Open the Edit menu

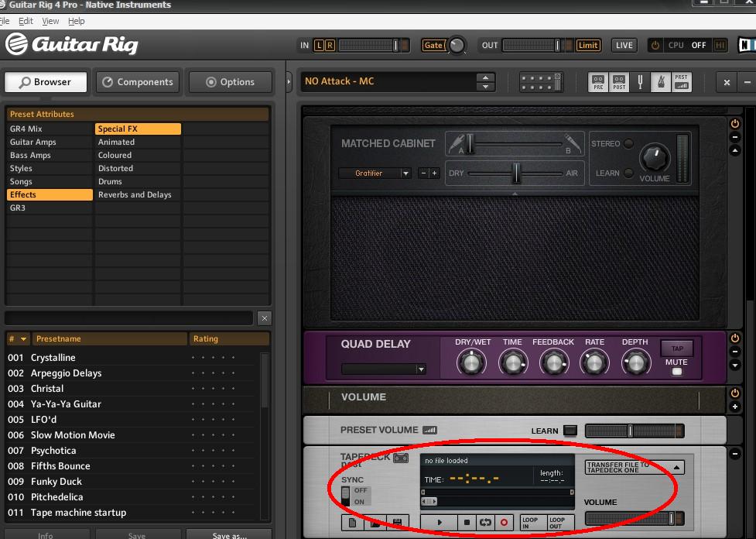coord(26,21)
